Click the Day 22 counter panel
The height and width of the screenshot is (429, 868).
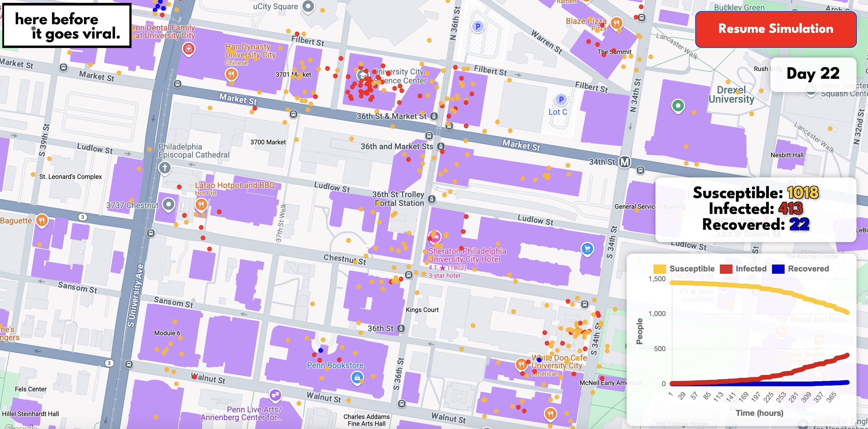pos(813,74)
